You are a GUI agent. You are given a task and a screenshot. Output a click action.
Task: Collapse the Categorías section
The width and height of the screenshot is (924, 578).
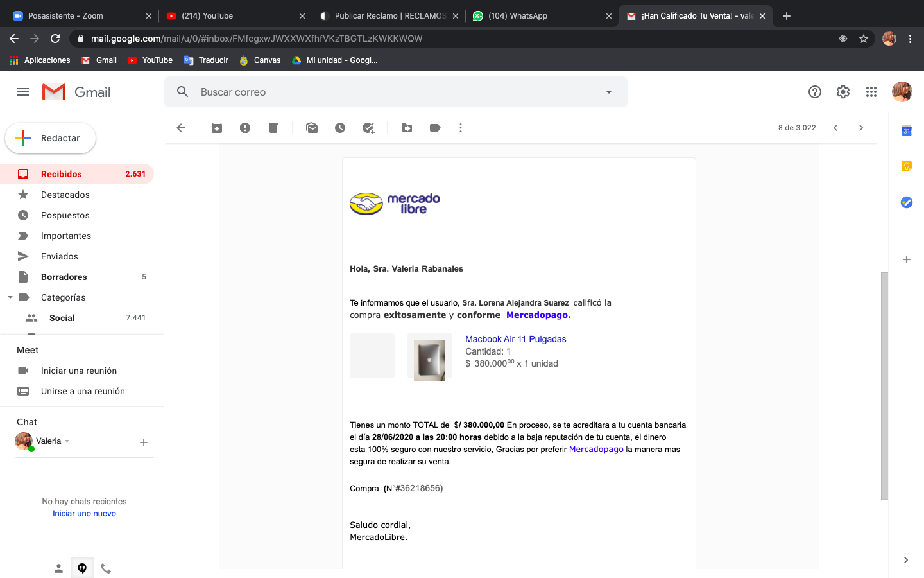(10, 297)
